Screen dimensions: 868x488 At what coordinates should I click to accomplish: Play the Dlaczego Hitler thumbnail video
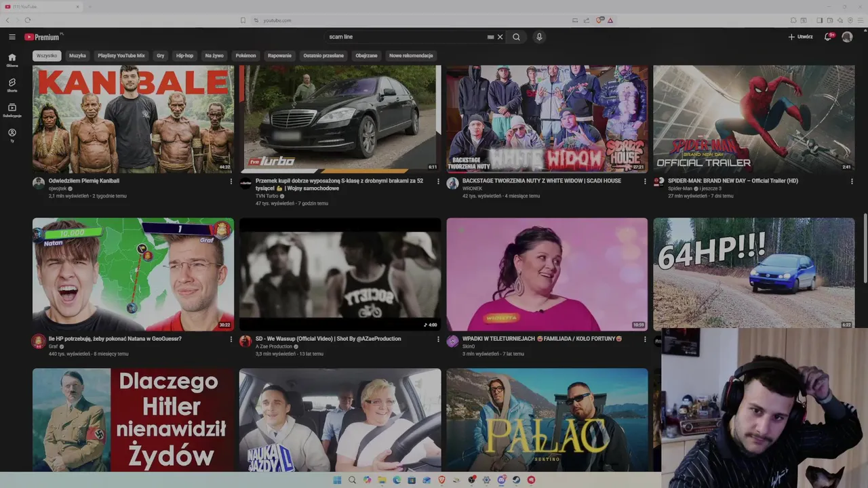click(133, 420)
